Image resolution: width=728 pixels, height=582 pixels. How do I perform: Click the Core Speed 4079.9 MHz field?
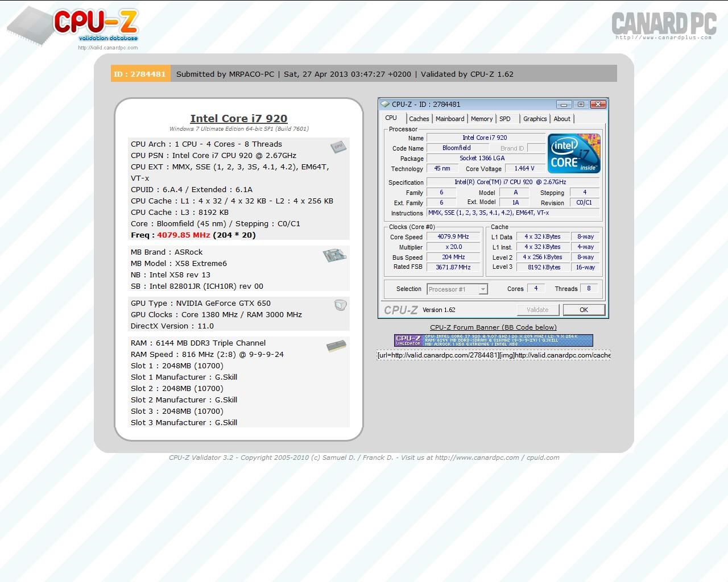coord(453,237)
